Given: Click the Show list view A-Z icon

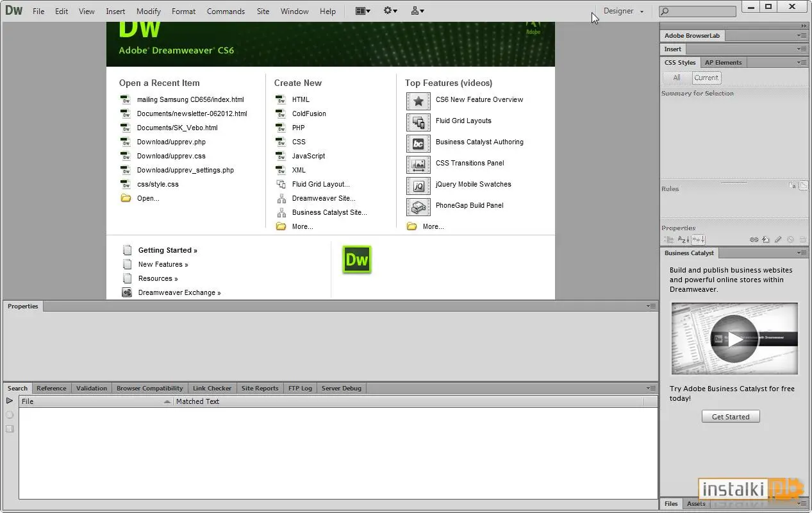Looking at the screenshot, I should click(684, 240).
